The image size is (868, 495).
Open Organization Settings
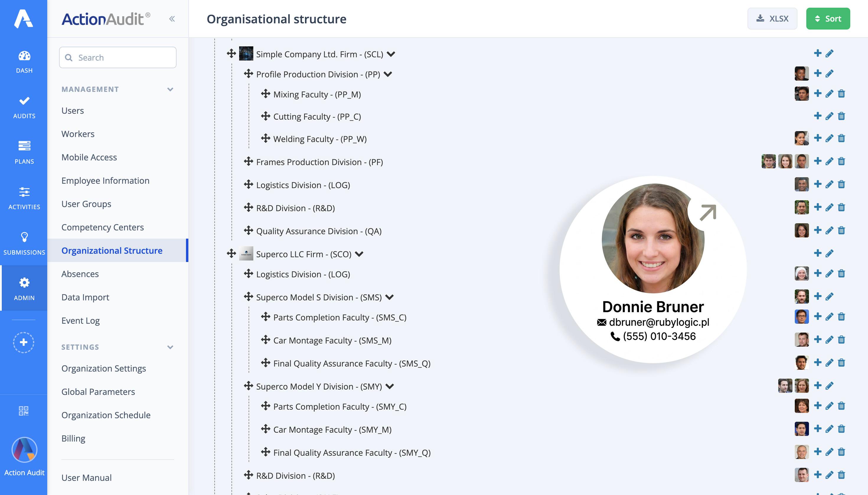click(104, 369)
